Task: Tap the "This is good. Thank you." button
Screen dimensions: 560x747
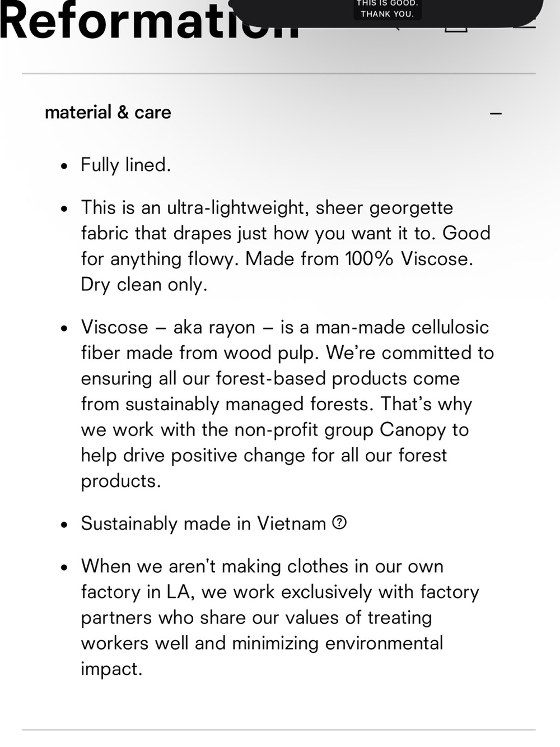Action: coord(387,8)
